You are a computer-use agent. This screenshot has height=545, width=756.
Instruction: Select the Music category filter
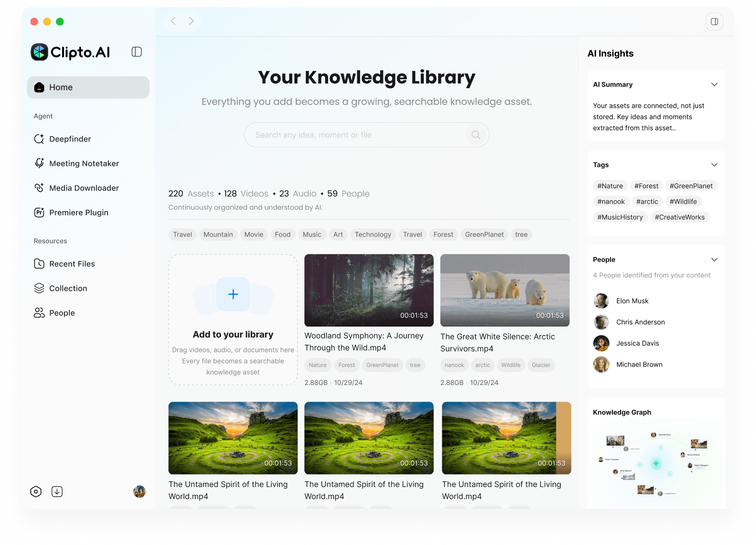(312, 234)
